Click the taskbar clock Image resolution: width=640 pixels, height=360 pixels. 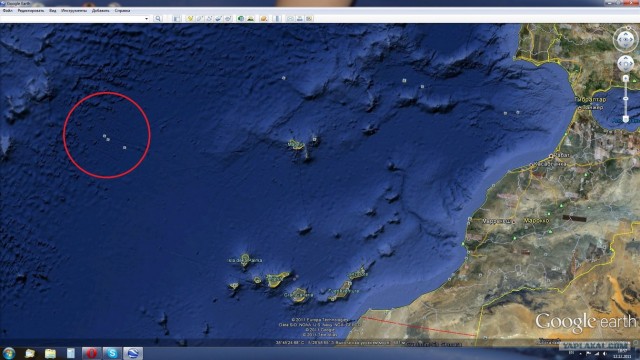(x=622, y=353)
